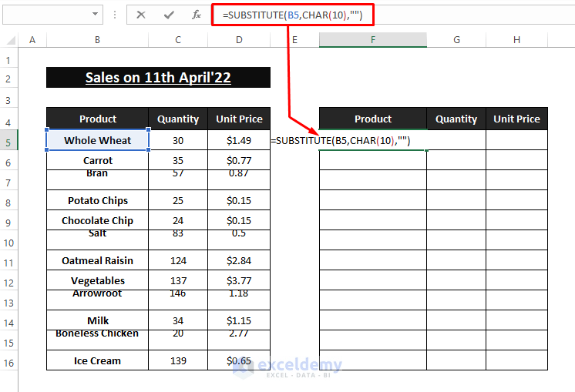This screenshot has width=575, height=392.
Task: Click quantity cell showing 124
Action: point(178,260)
